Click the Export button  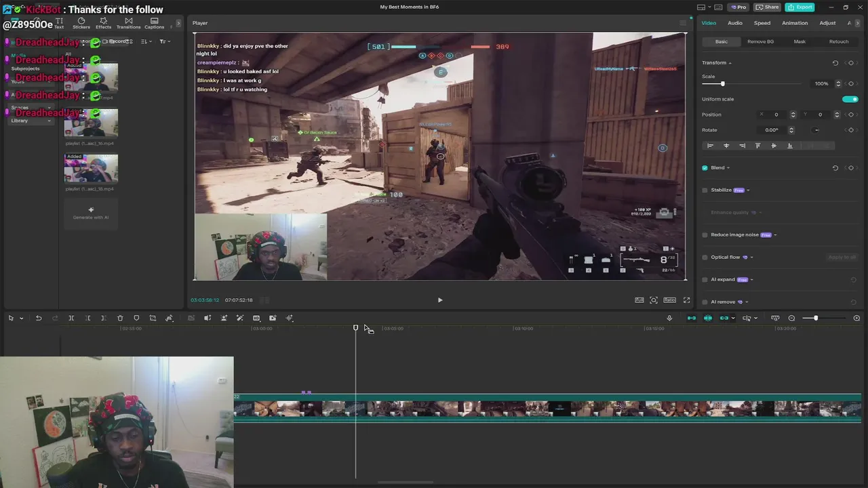point(800,7)
